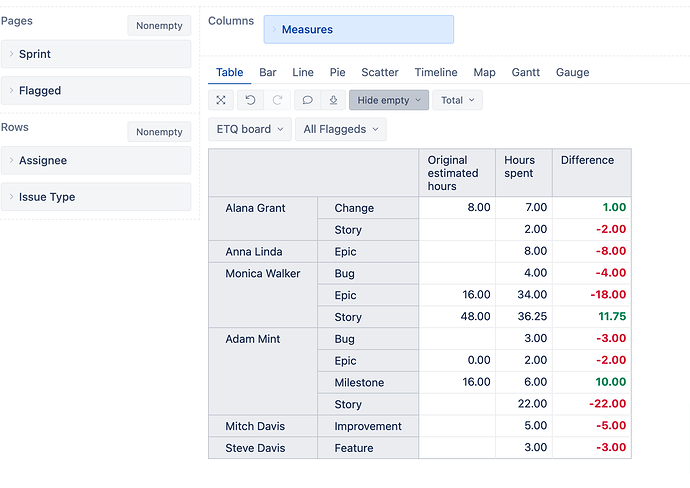Expand the Sprint dimension

pyautogui.click(x=95, y=54)
